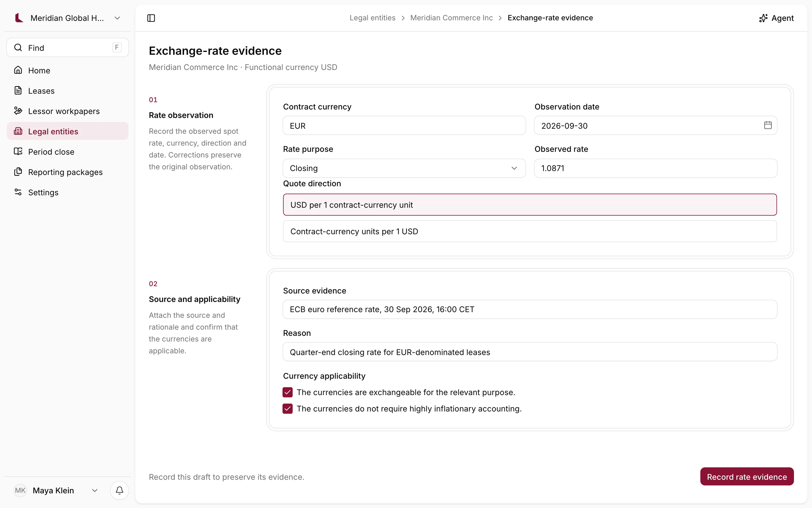Image resolution: width=812 pixels, height=508 pixels.
Task: Click 'Exchange-rate evidence' breadcrumb text
Action: tap(550, 18)
